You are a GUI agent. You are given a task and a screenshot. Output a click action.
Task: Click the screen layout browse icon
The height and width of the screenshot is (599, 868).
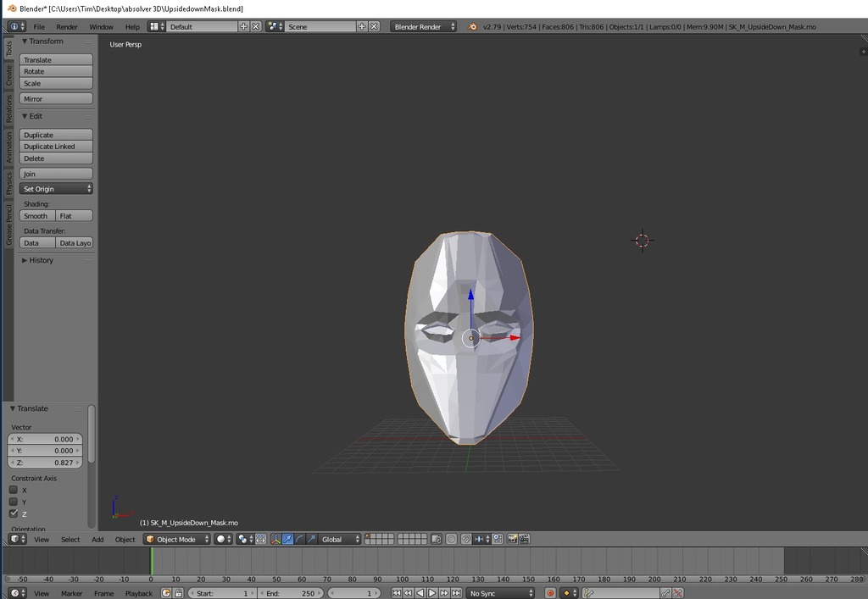point(157,26)
